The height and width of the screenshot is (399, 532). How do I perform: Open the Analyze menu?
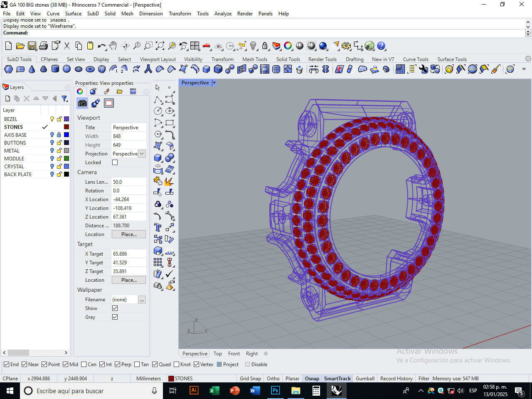coord(223,13)
